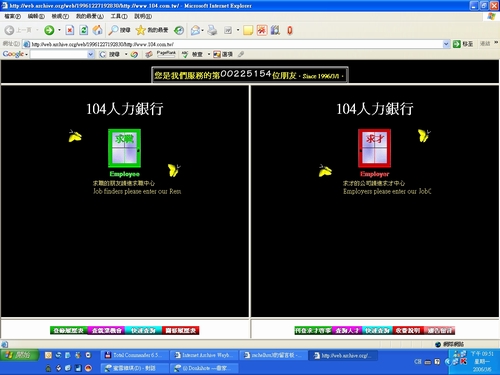Click the last pink button in right bottom bar

(x=440, y=330)
